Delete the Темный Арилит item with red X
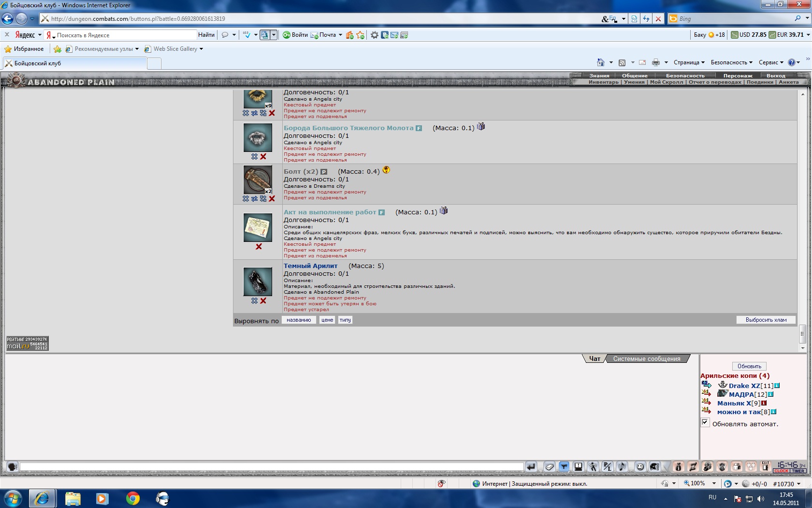Viewport: 812px width, 508px height. coord(263,301)
